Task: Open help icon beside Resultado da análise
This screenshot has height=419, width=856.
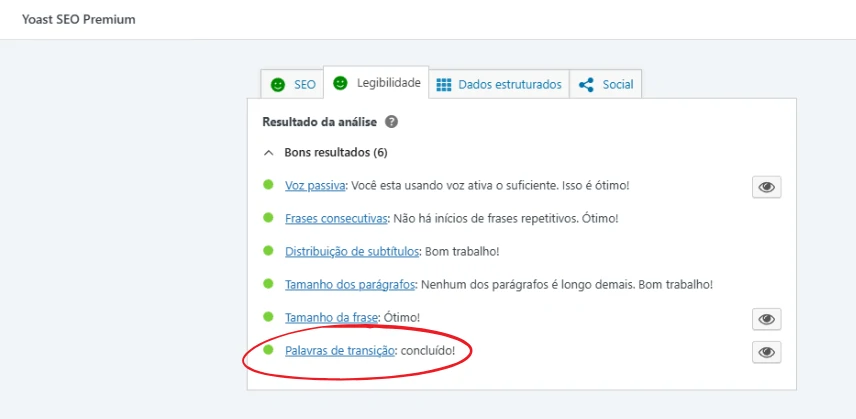Action: tap(391, 122)
